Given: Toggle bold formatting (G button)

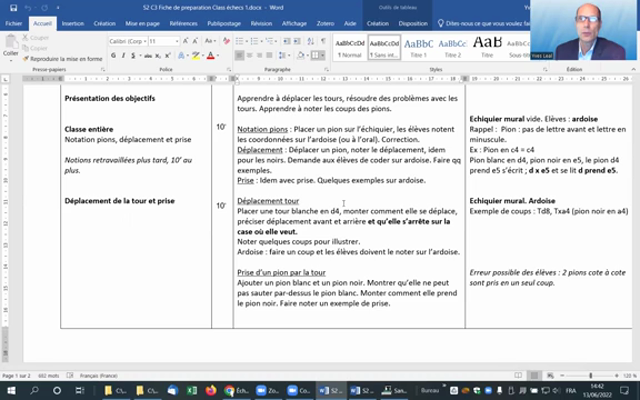Looking at the screenshot, I should [113, 55].
